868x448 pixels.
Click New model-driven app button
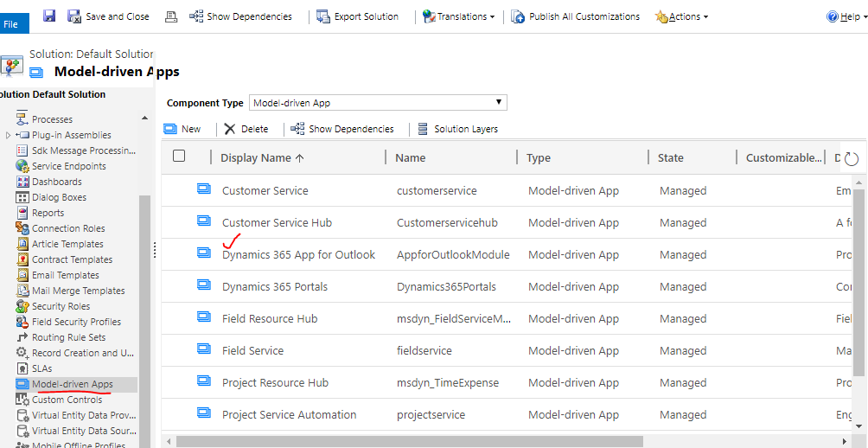coord(182,129)
